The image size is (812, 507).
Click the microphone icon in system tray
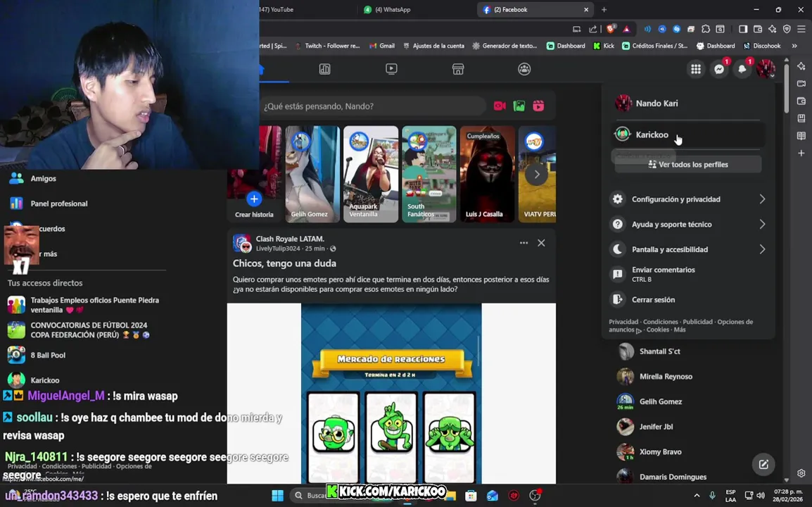coord(712,496)
